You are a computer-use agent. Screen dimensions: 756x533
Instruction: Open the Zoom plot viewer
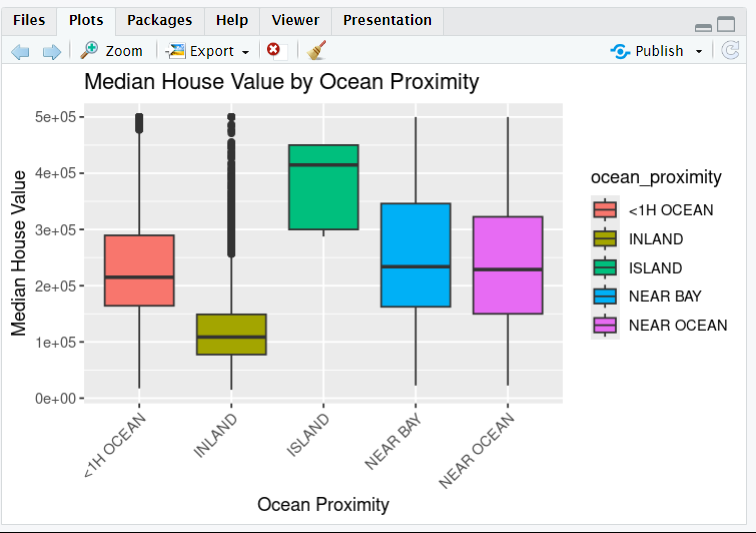pos(112,51)
